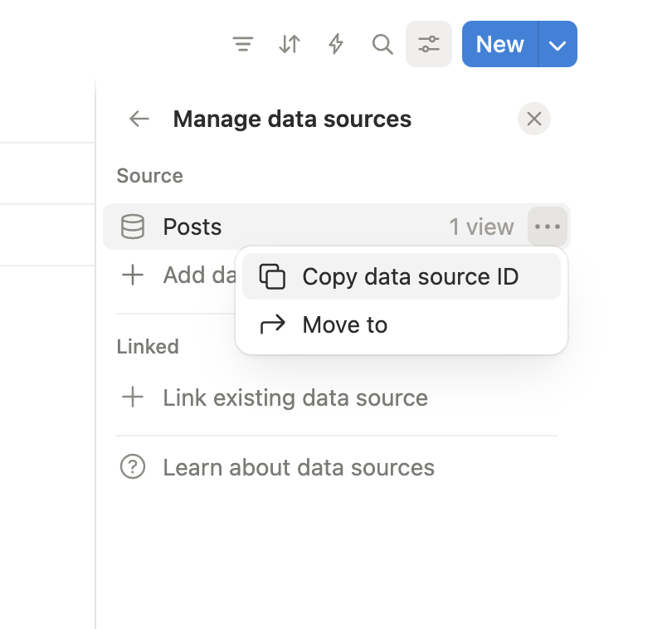
Task: Open database automations via the lightning icon
Action: click(336, 44)
